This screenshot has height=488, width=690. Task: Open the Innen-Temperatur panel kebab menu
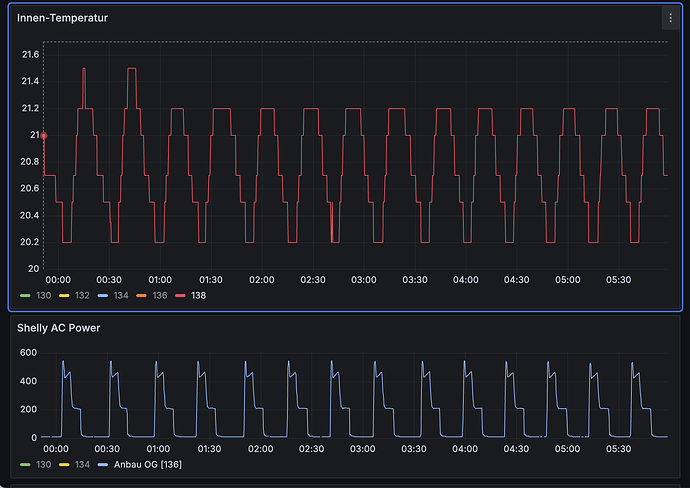[x=670, y=18]
